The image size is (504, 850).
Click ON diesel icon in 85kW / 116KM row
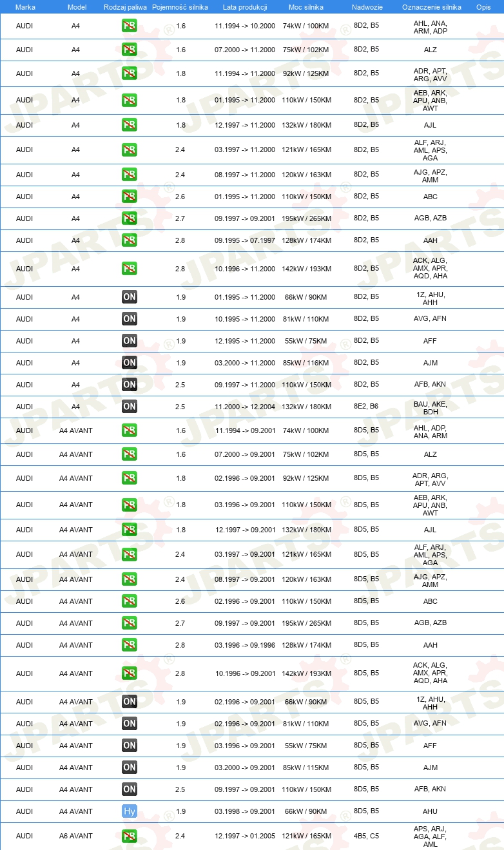point(130,363)
